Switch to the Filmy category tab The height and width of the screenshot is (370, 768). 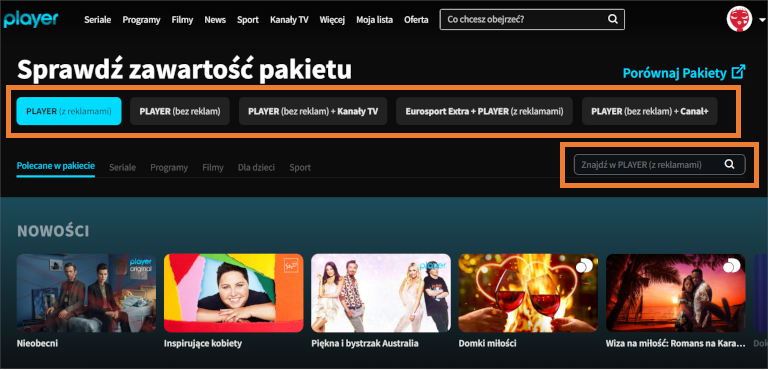coord(213,168)
